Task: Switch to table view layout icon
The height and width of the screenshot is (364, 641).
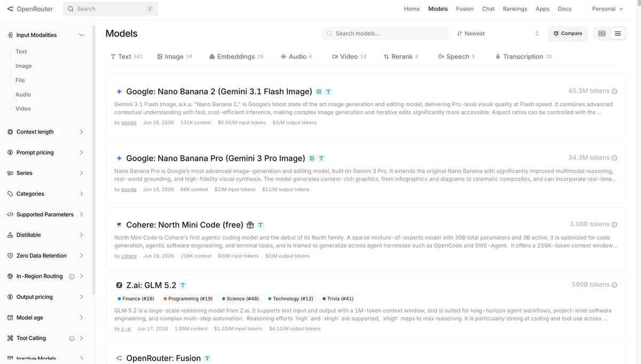Action: [x=602, y=34]
